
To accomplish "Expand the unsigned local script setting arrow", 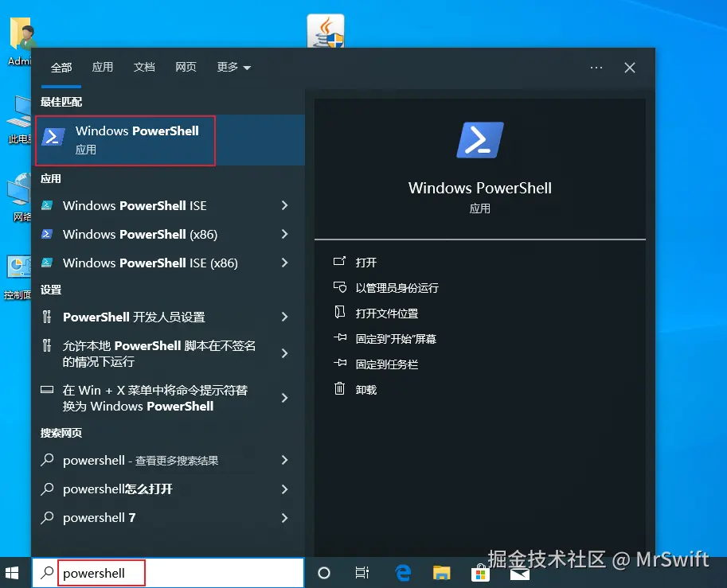I will pyautogui.click(x=285, y=353).
